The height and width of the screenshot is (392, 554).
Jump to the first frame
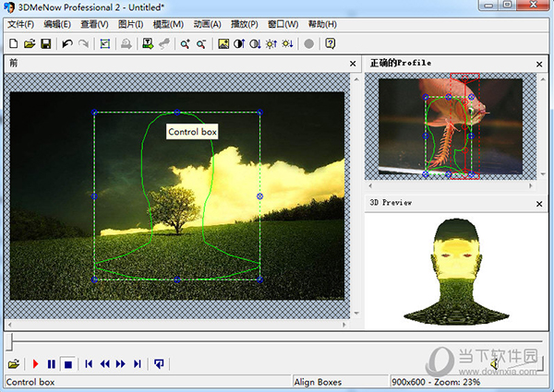pyautogui.click(x=89, y=363)
